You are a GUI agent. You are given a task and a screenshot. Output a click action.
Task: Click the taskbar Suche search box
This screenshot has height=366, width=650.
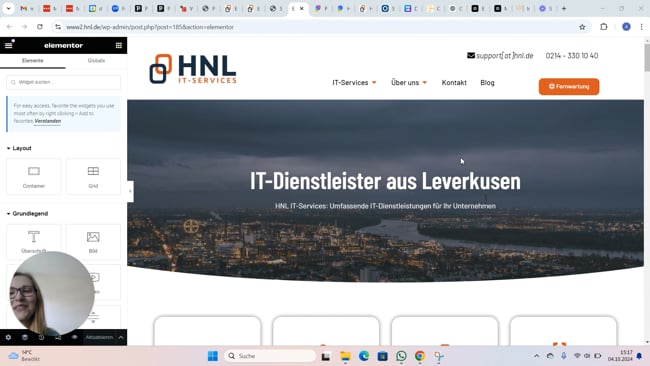(270, 356)
